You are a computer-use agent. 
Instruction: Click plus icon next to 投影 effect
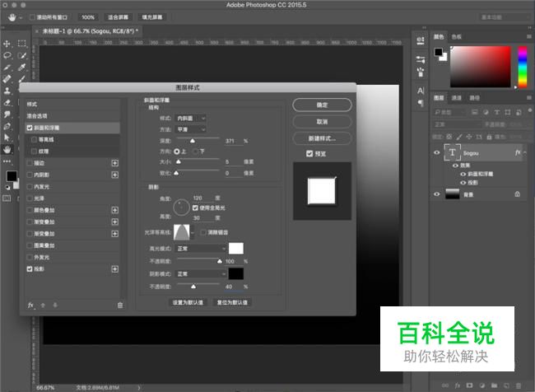point(115,269)
